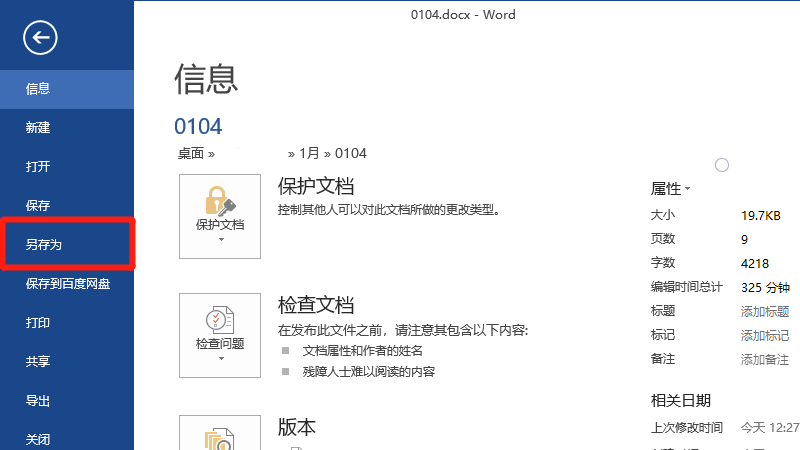Click 保存 in the left menu
Viewport: 800px width, 450px height.
(x=38, y=206)
